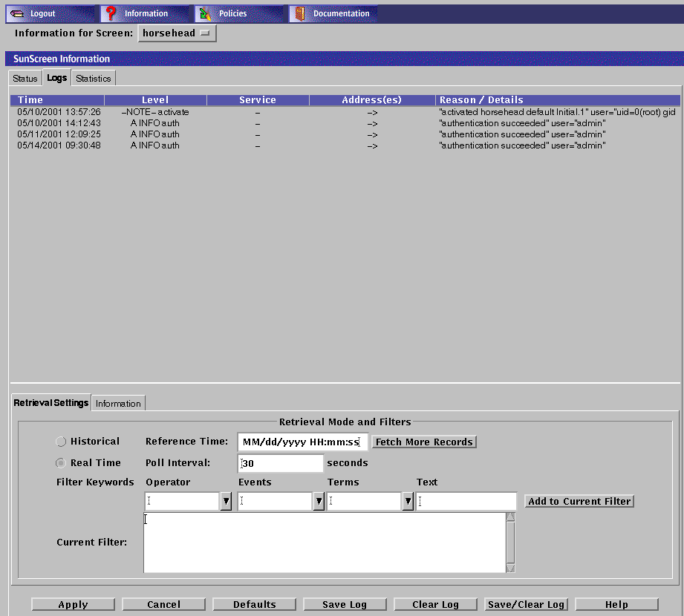Click the Events combo box field
This screenshot has width=684, height=616.
coord(275,502)
